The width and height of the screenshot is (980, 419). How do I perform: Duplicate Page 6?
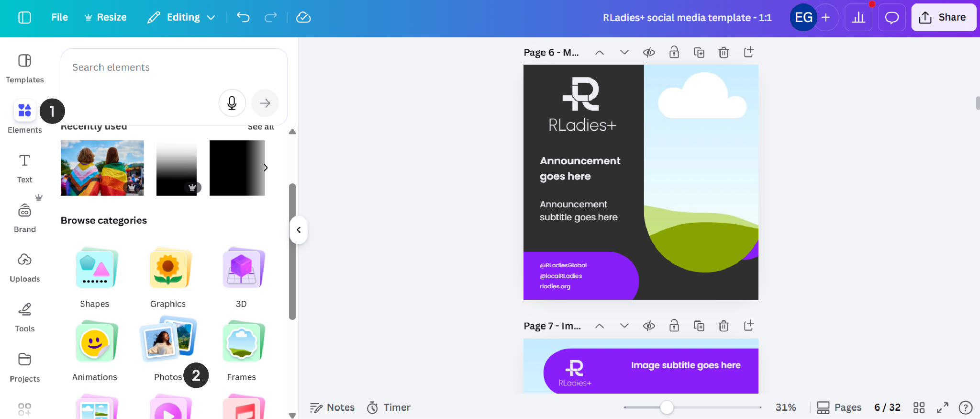click(x=699, y=53)
